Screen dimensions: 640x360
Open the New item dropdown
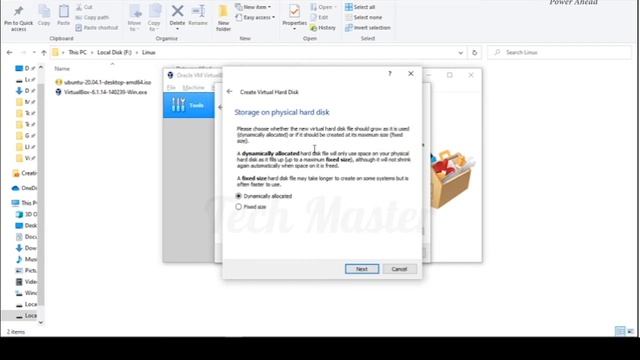click(253, 7)
